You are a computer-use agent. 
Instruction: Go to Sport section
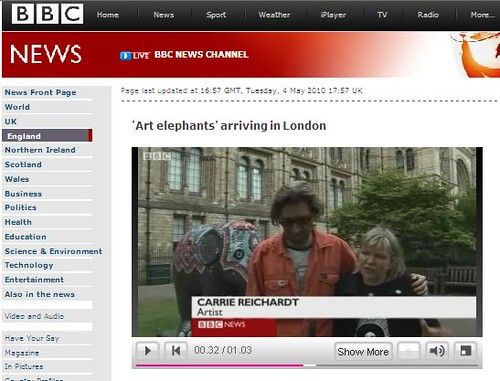216,15
